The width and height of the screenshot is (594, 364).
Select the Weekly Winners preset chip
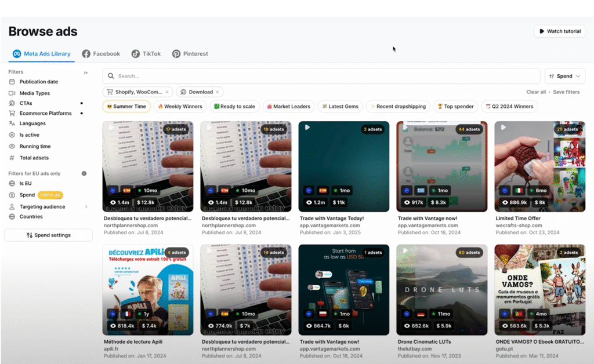point(180,107)
